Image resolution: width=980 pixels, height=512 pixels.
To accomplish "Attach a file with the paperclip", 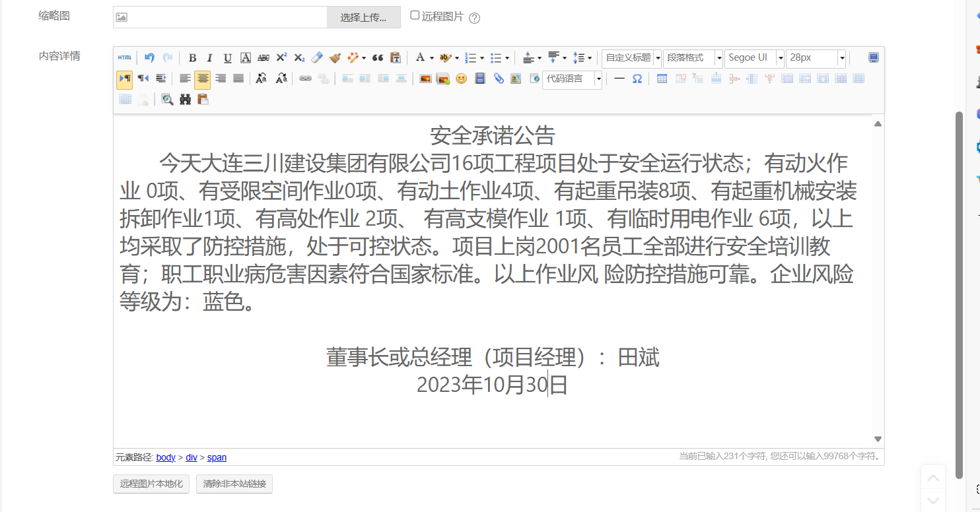I will click(499, 79).
